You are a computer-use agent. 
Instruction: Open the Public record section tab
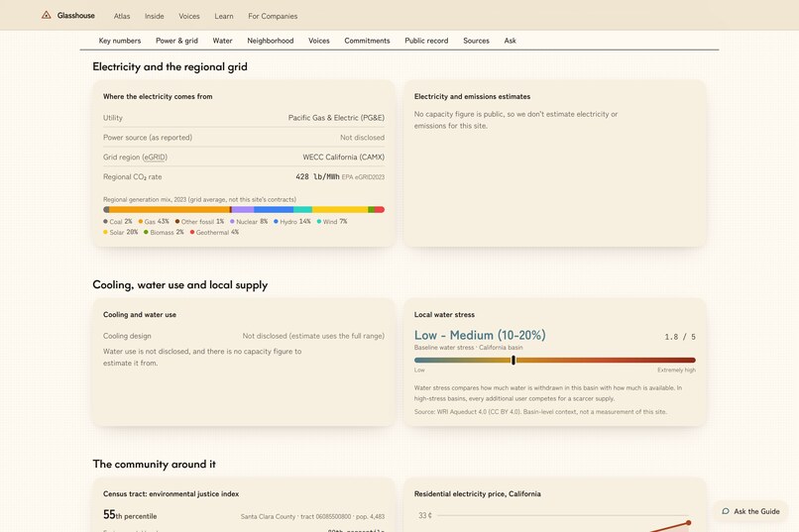coord(426,41)
